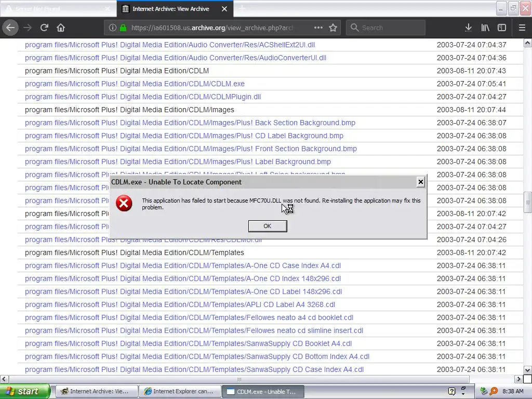Open APLI CD Label A4 3268.cdl
The height and width of the screenshot is (399, 532).
(180, 304)
